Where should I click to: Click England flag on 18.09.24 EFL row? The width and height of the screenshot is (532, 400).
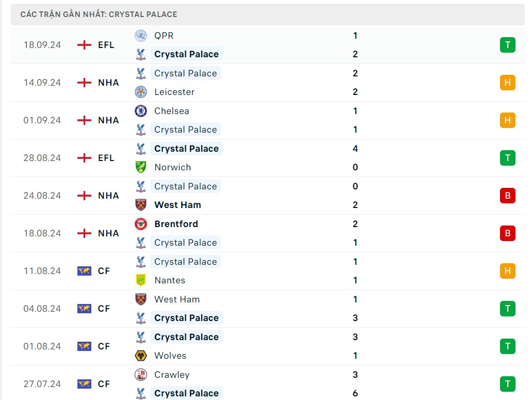(x=84, y=45)
